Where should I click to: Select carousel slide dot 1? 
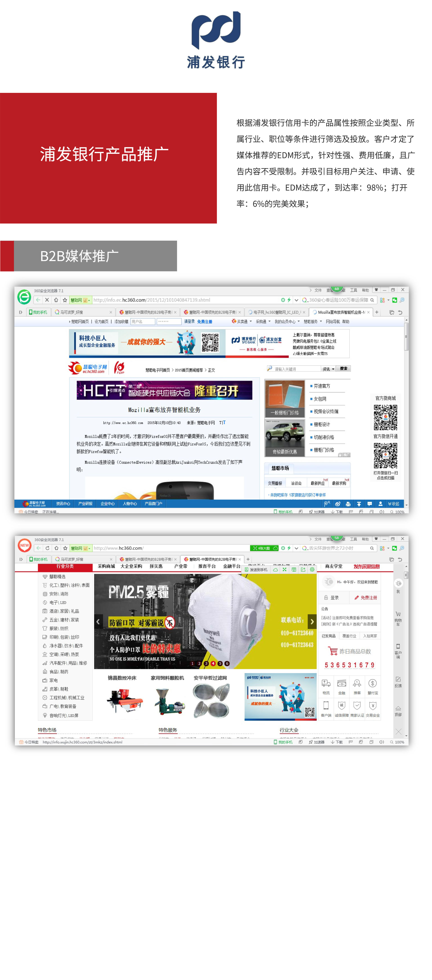click(193, 663)
